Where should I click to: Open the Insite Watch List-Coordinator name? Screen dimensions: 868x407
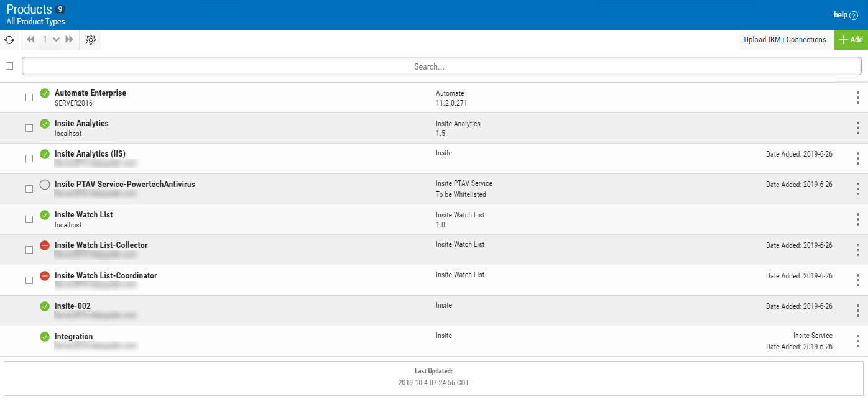tap(106, 276)
